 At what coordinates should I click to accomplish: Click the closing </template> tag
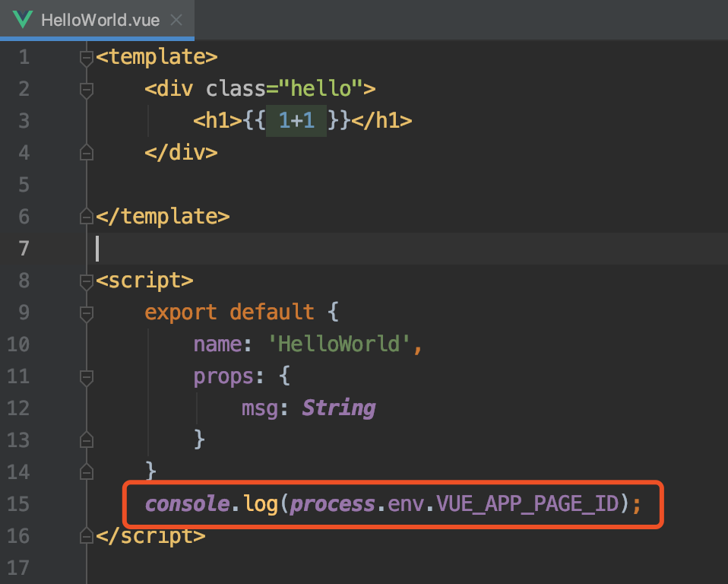163,217
